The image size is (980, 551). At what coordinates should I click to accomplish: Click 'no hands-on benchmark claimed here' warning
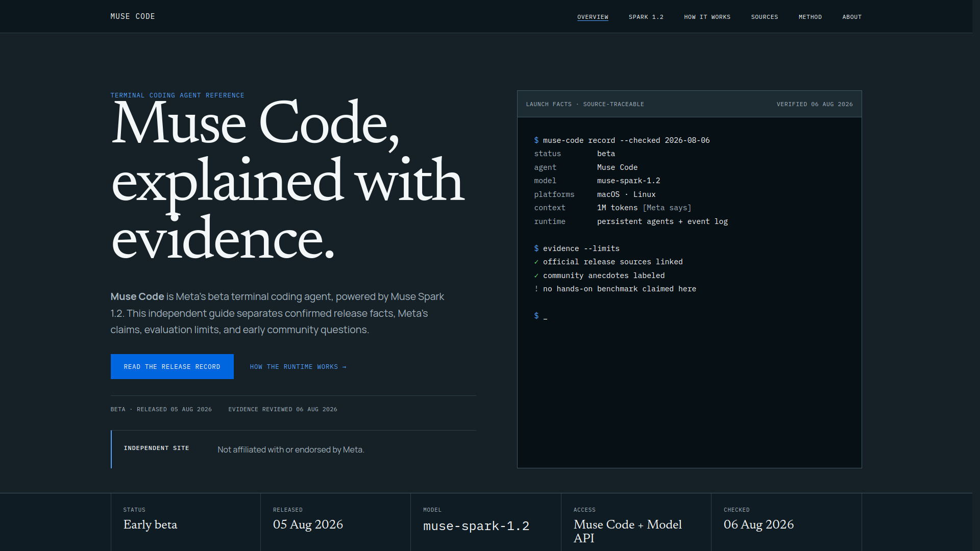(x=615, y=289)
